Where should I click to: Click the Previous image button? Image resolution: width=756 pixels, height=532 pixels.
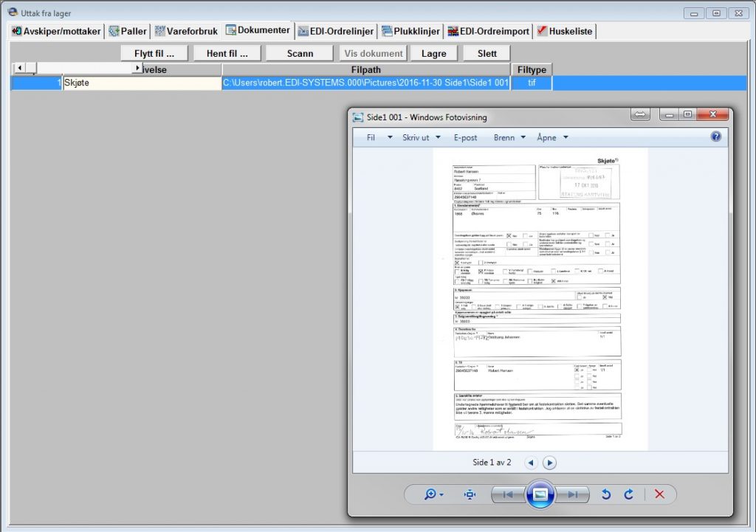click(x=508, y=494)
